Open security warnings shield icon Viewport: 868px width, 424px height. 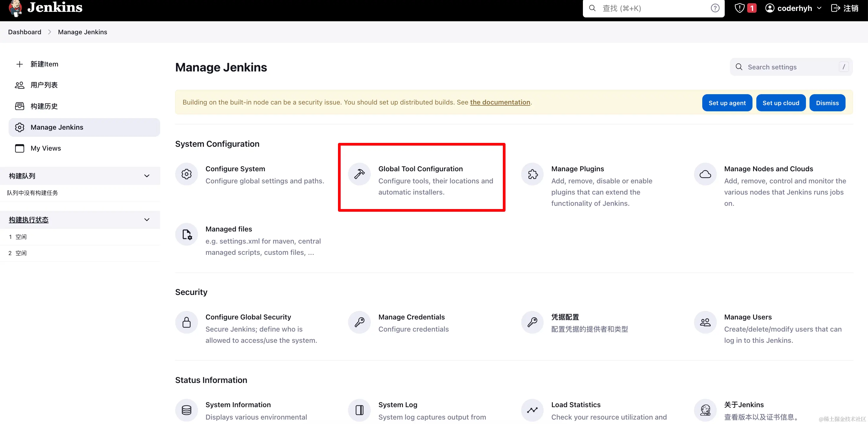point(739,8)
